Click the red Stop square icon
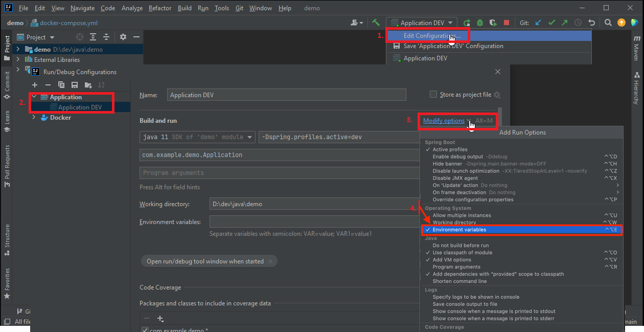The width and height of the screenshot is (644, 332). point(507,23)
